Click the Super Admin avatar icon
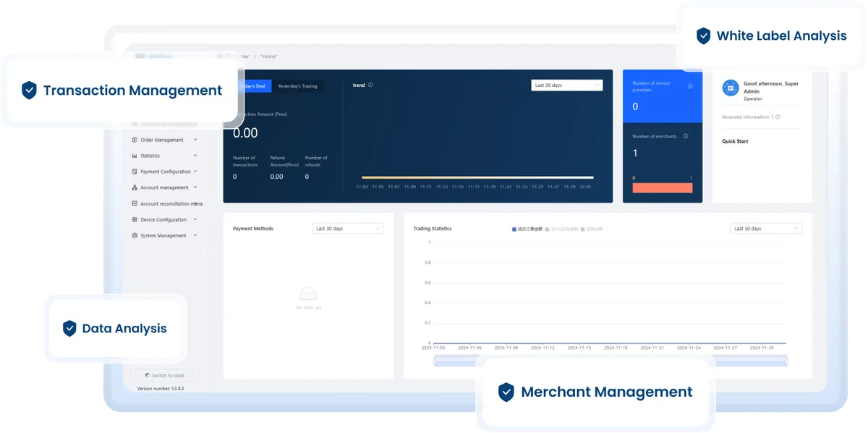 tap(731, 88)
